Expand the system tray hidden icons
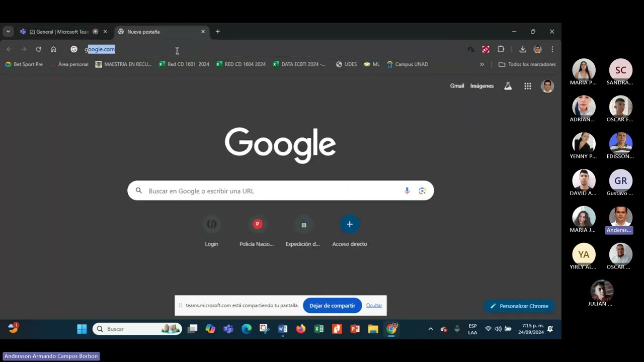Screen dimensions: 644x362 pyautogui.click(x=430, y=329)
